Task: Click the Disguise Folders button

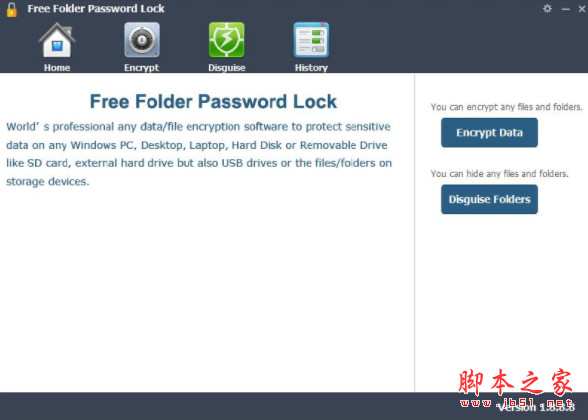Action: [x=489, y=200]
